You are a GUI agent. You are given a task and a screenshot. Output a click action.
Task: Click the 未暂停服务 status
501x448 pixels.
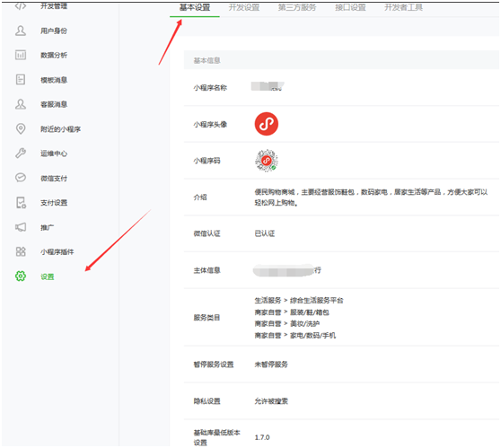click(271, 365)
